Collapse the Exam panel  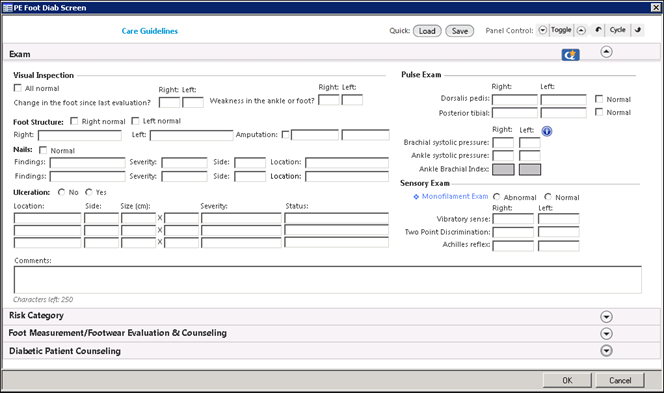click(606, 52)
